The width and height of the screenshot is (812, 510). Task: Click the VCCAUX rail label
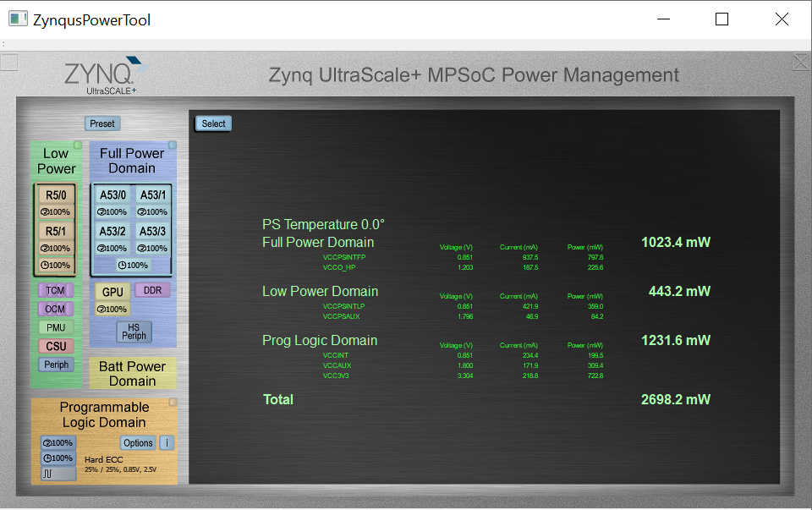point(337,365)
